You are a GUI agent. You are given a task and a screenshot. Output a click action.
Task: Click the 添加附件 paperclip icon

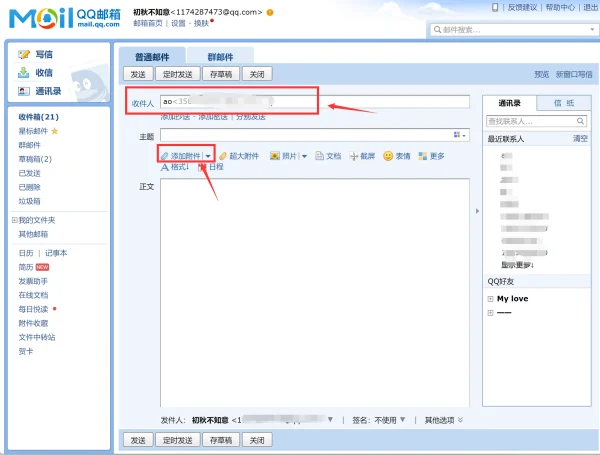(165, 156)
